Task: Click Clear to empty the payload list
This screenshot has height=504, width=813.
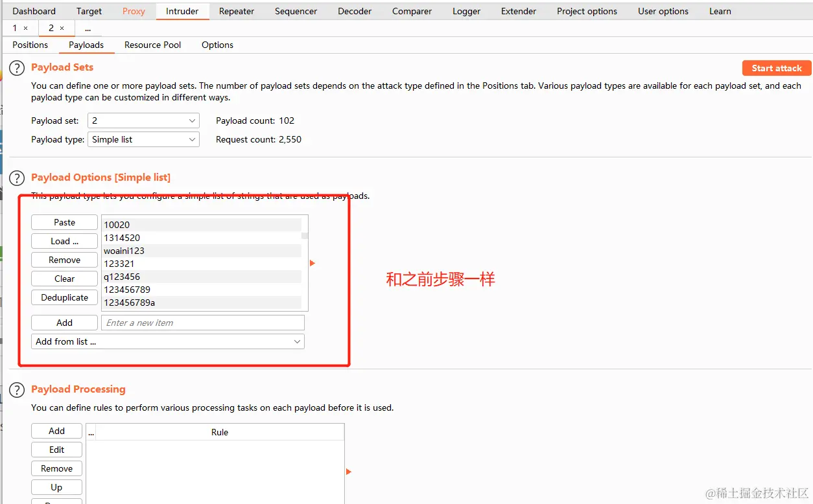Action: click(x=64, y=279)
